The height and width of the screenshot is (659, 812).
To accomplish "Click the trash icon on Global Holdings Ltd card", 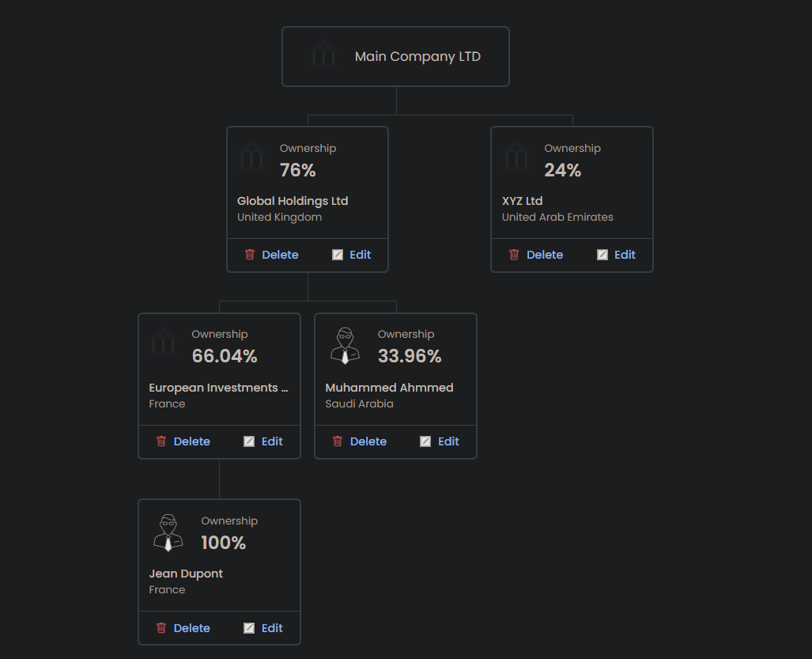I will (x=250, y=255).
